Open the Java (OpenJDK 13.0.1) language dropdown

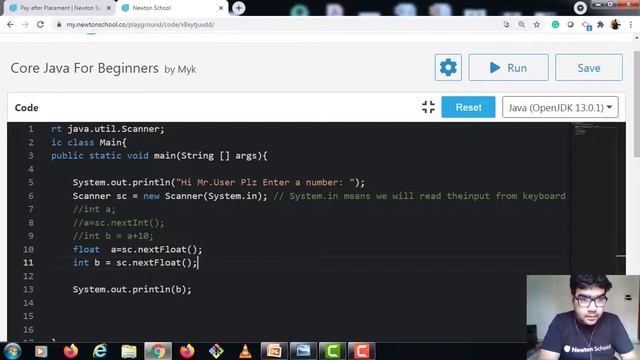pyautogui.click(x=560, y=107)
